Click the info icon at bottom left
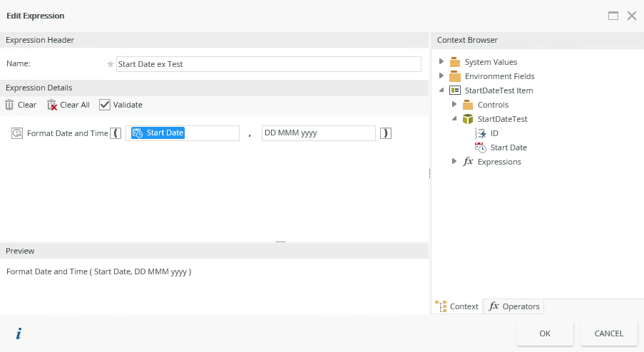Viewport: 644px width, 352px height. click(19, 333)
